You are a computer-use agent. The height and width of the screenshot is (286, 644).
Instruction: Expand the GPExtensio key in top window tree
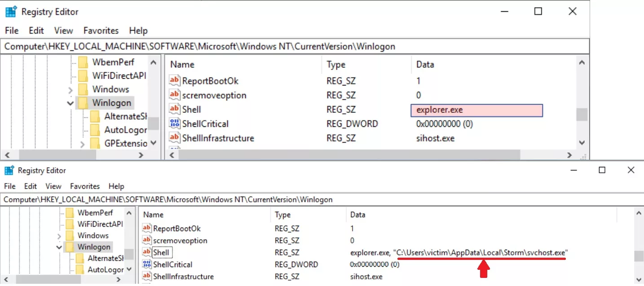click(83, 144)
